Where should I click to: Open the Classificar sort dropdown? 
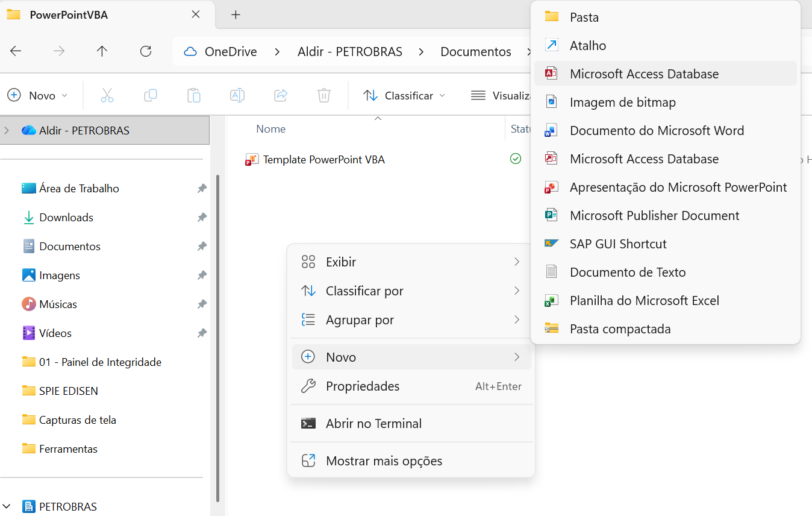tap(404, 95)
